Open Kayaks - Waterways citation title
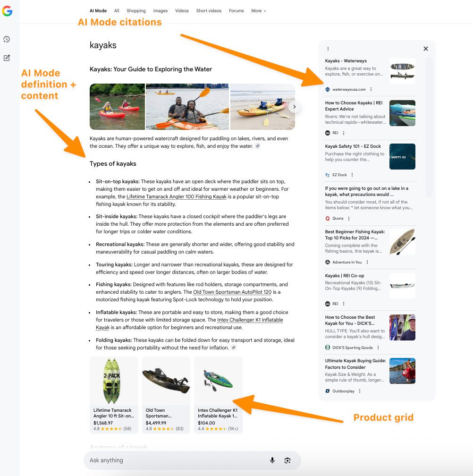Screen dimensions: 473x476 pyautogui.click(x=346, y=61)
